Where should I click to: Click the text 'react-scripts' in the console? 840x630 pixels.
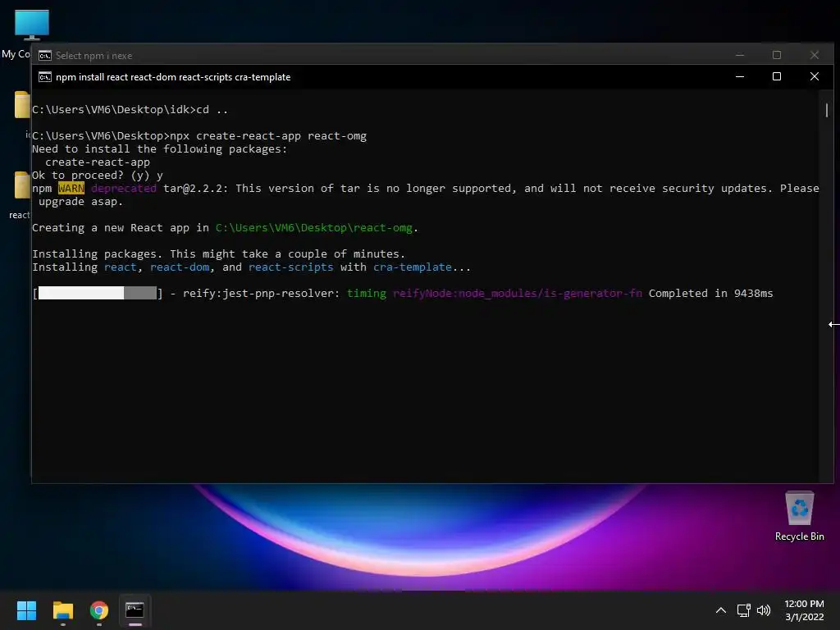click(x=291, y=267)
